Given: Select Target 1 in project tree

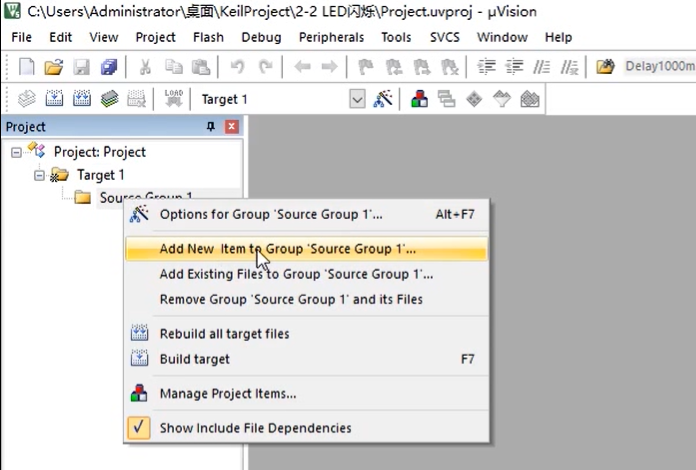Looking at the screenshot, I should pyautogui.click(x=100, y=175).
